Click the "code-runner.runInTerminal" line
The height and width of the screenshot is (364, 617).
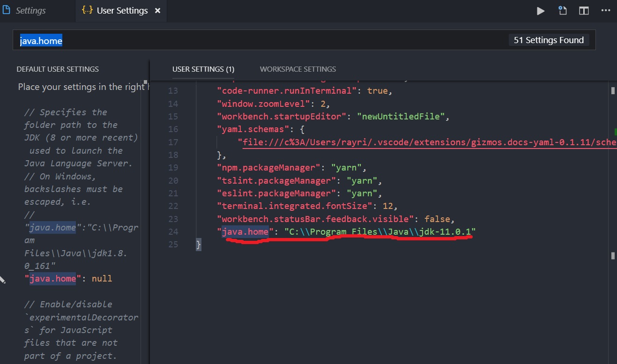pos(304,91)
